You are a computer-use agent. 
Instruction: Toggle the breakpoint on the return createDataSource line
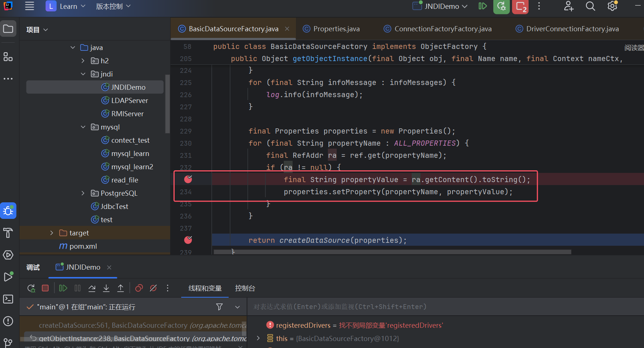pos(188,240)
